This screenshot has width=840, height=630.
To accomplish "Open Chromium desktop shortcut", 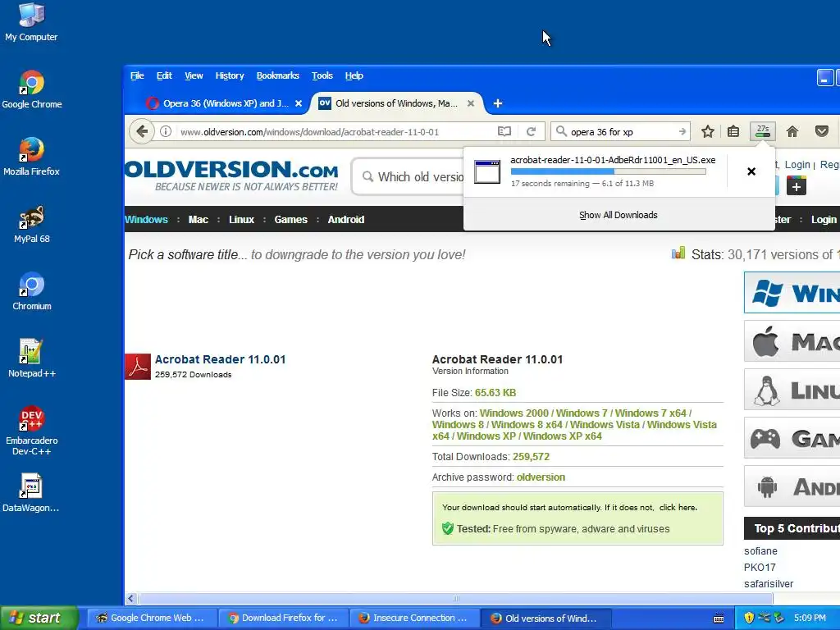I will 32,291.
